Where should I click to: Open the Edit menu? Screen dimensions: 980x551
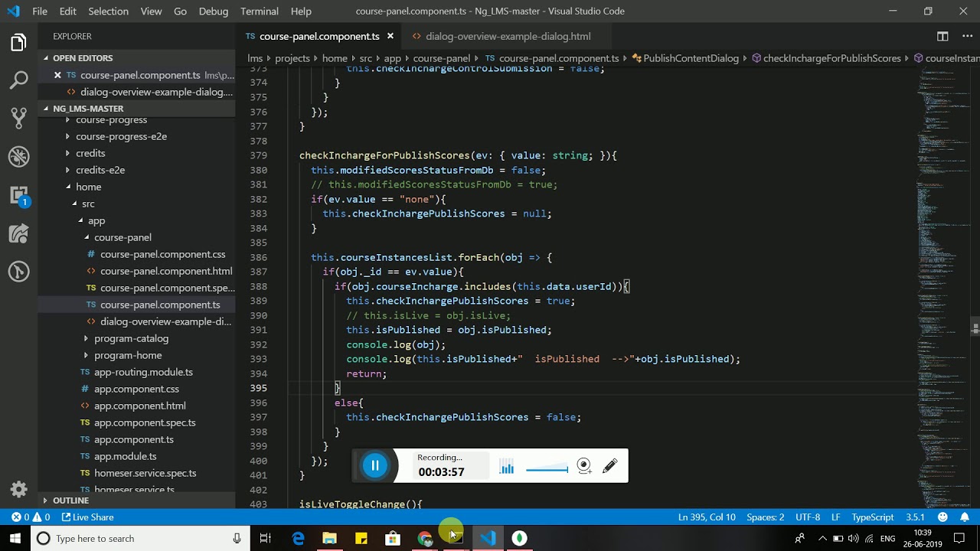point(68,11)
